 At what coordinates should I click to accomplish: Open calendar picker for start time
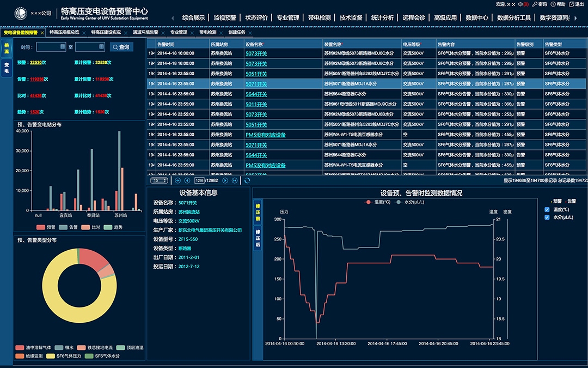(x=63, y=47)
